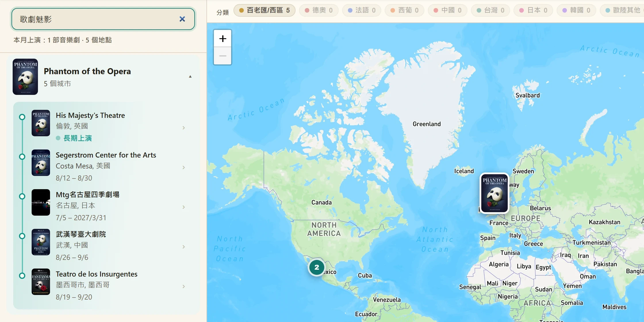This screenshot has width=644, height=322.
Task: Click the 倫敦, 英國 location text
Action: tap(72, 126)
